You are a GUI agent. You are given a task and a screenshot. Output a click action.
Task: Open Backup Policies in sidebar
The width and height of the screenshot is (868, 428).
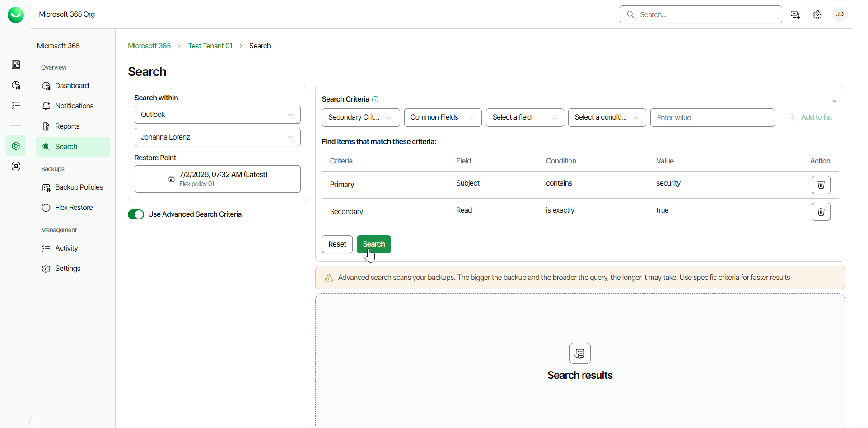(x=73, y=187)
